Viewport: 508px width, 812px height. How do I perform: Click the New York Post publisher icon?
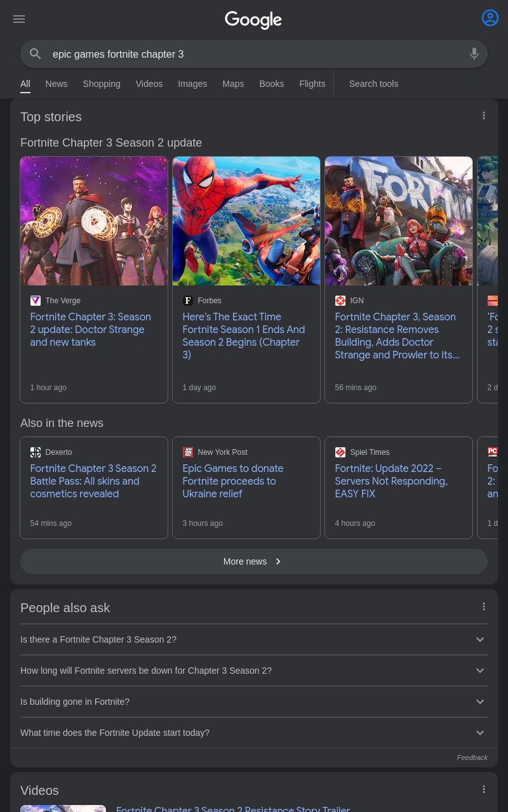188,452
